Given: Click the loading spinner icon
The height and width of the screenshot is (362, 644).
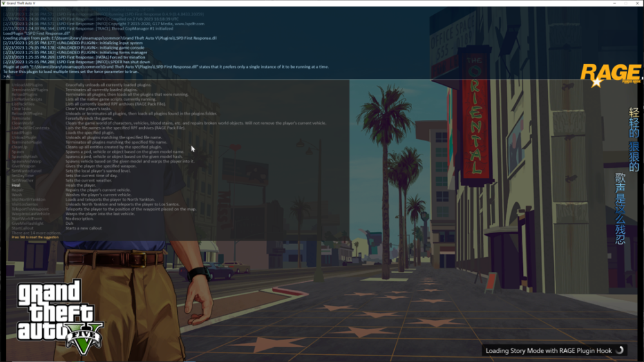Looking at the screenshot, I should 620,350.
